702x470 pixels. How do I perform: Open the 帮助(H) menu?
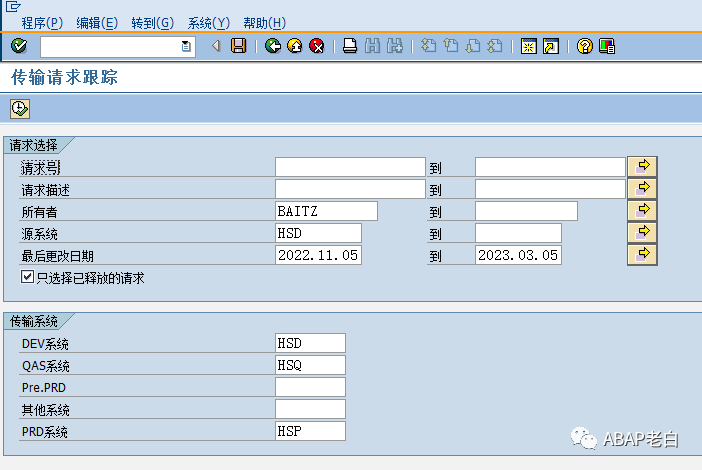pos(265,23)
